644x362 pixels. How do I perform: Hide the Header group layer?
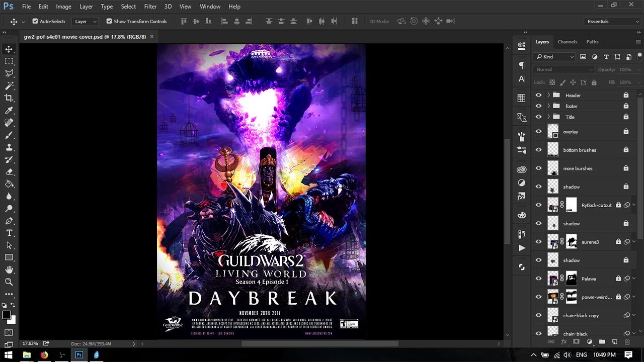(x=538, y=95)
